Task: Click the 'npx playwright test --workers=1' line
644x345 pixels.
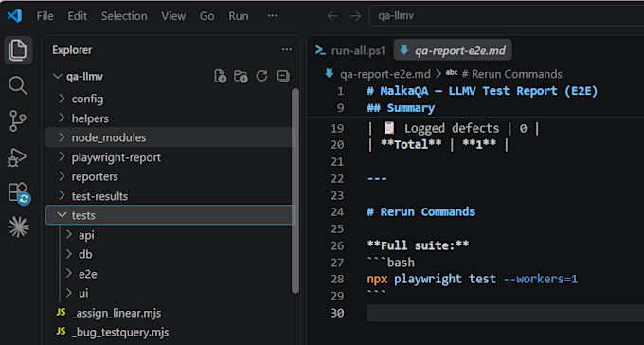Action: (472, 280)
